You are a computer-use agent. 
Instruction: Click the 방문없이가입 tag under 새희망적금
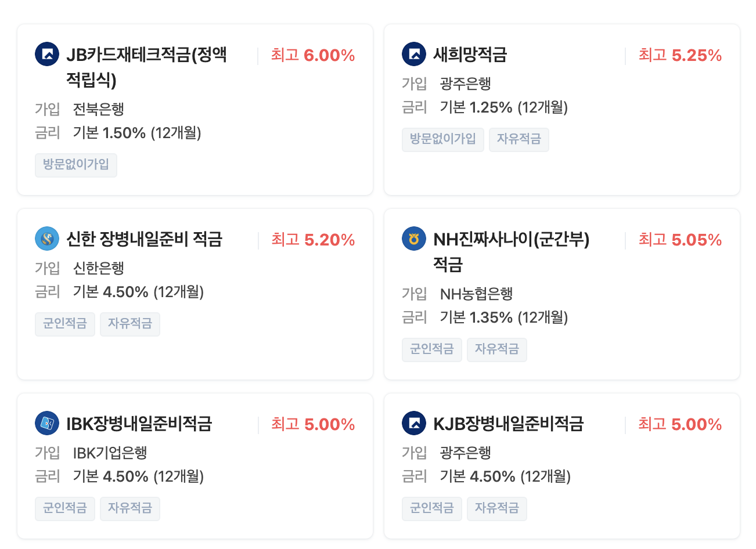[442, 139]
